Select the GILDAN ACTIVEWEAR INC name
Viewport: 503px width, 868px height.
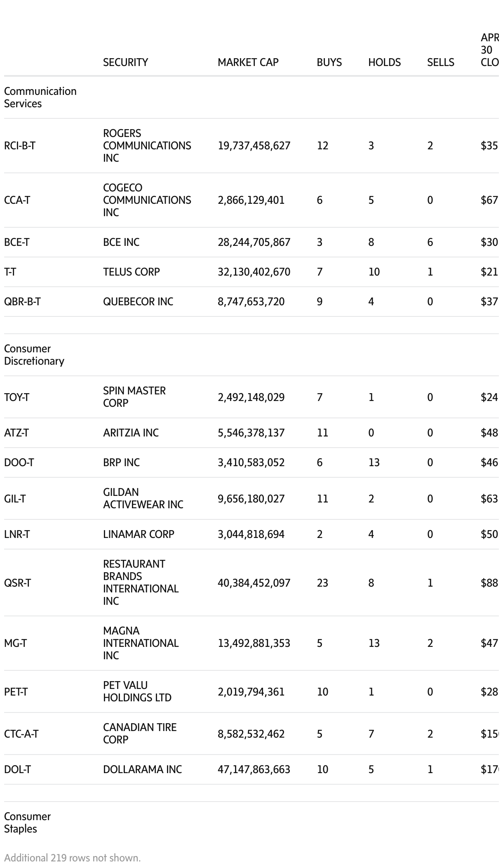[x=143, y=498]
